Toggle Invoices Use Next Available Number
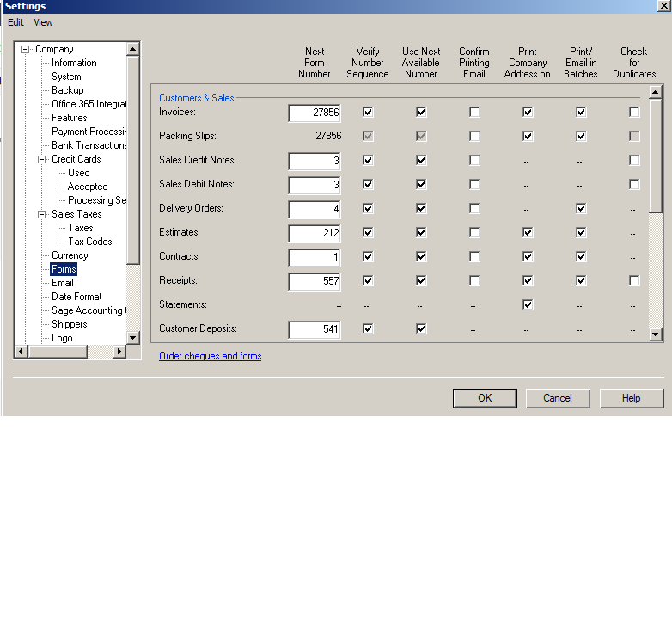 [x=421, y=113]
